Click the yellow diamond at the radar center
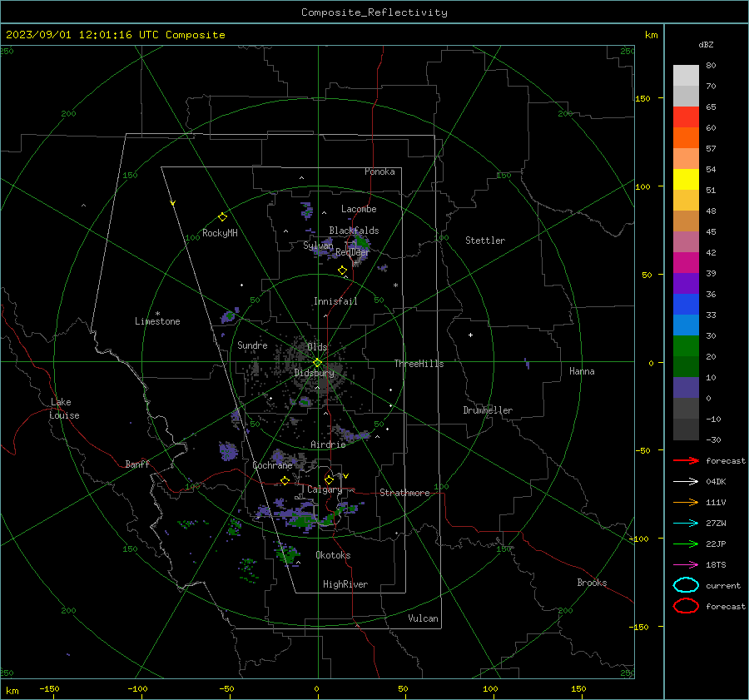The height and width of the screenshot is (700, 749). click(317, 363)
